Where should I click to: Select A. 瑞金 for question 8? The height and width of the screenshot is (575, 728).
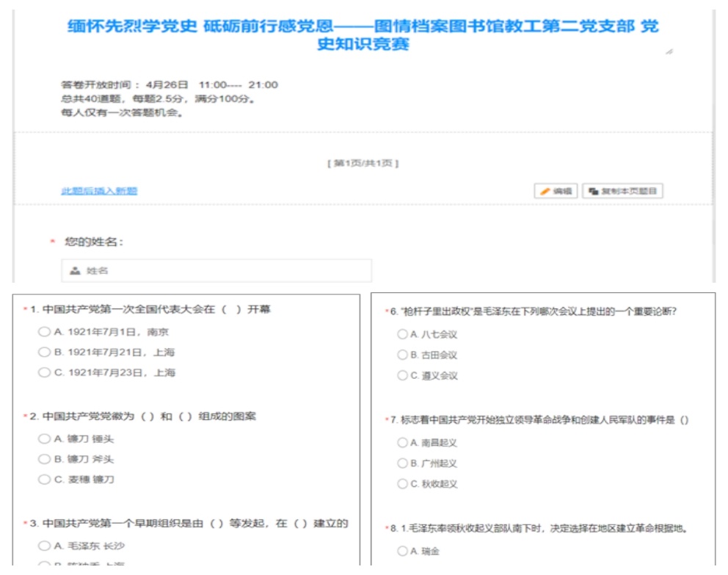pos(402,551)
